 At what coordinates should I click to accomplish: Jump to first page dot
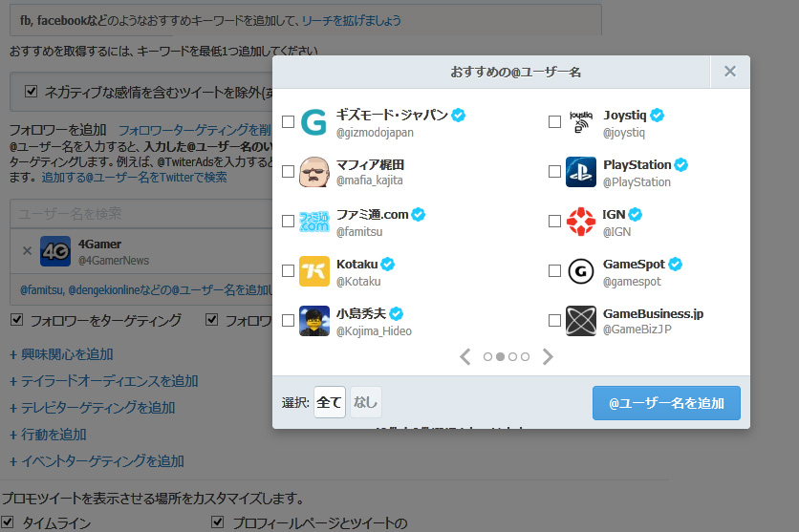[x=487, y=357]
